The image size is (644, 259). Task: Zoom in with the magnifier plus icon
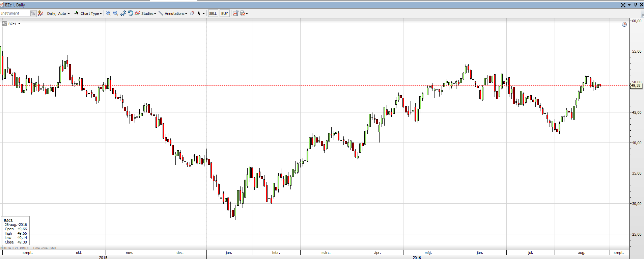coord(108,13)
